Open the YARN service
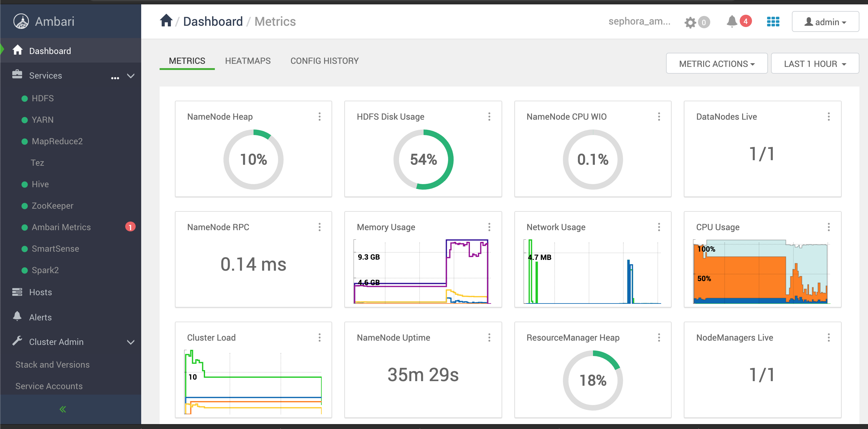The image size is (868, 429). point(42,120)
